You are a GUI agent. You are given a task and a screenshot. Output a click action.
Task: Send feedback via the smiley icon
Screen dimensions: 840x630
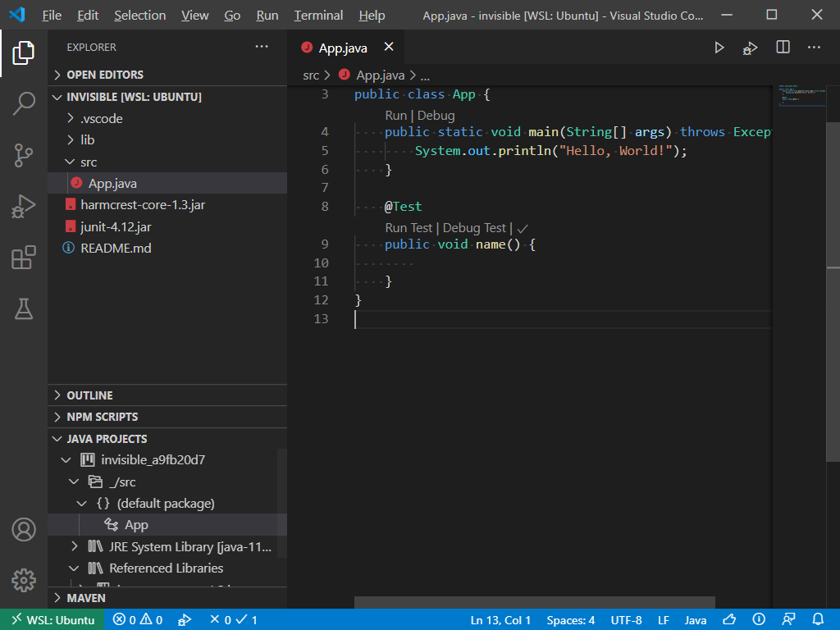[729, 619]
